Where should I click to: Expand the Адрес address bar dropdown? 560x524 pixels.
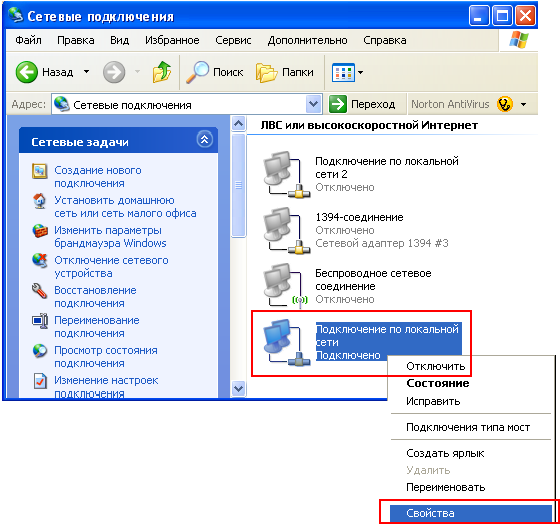point(313,104)
